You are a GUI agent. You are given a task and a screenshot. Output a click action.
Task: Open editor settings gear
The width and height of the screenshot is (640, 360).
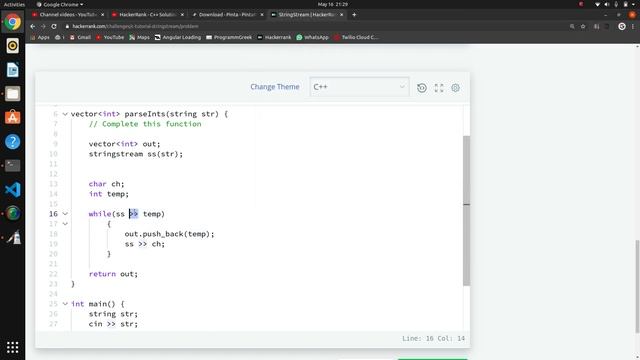click(x=456, y=88)
